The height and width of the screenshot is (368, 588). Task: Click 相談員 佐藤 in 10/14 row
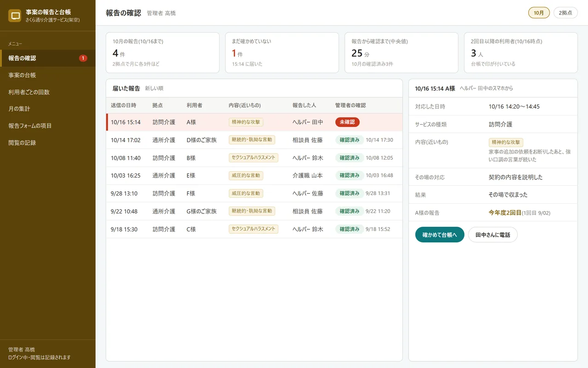308,140
